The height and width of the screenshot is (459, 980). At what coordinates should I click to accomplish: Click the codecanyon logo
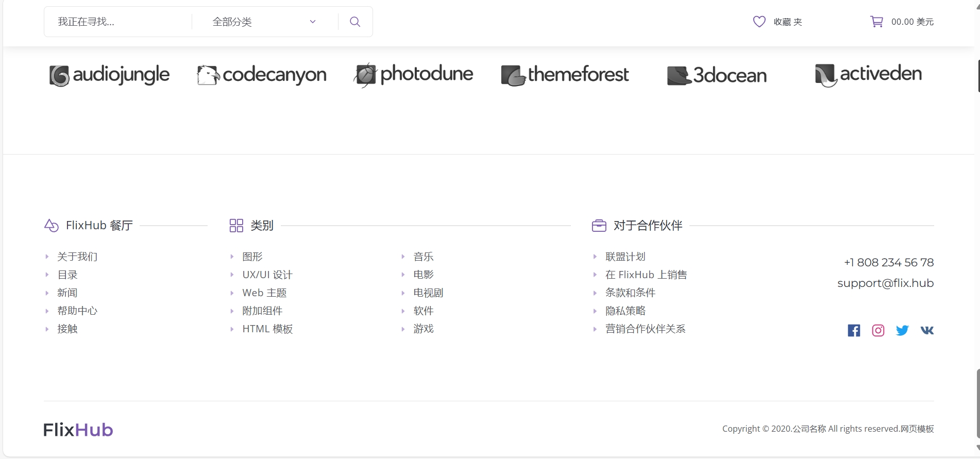pos(262,75)
